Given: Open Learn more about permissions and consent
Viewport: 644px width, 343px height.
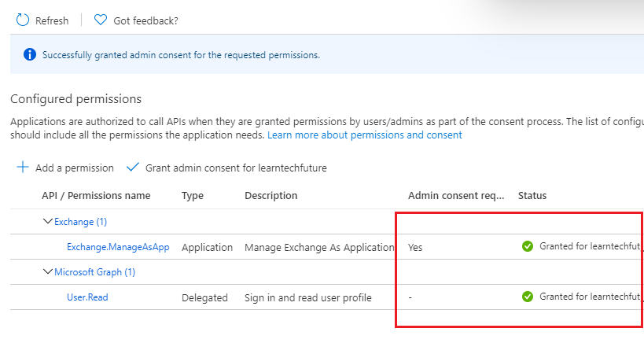Looking at the screenshot, I should click(365, 135).
